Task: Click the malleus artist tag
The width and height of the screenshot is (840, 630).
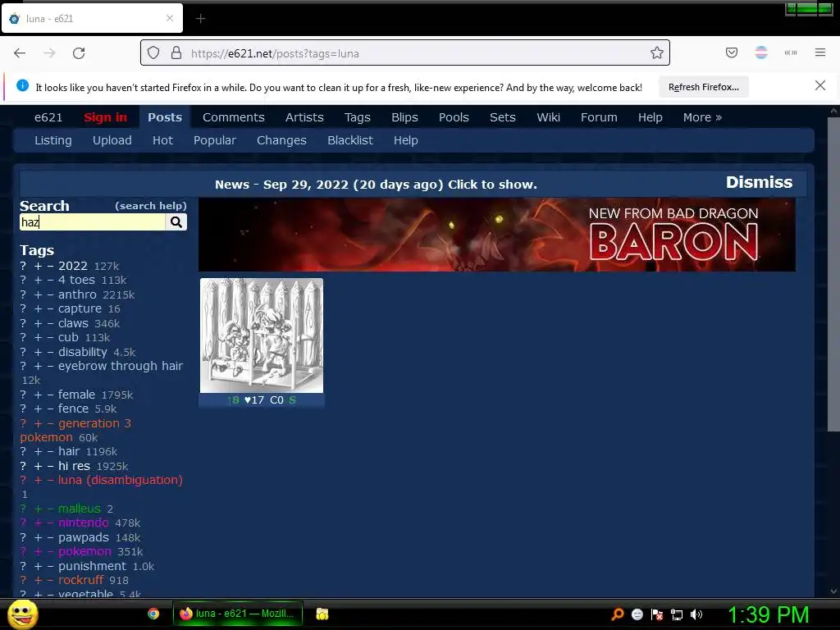Action: point(80,509)
